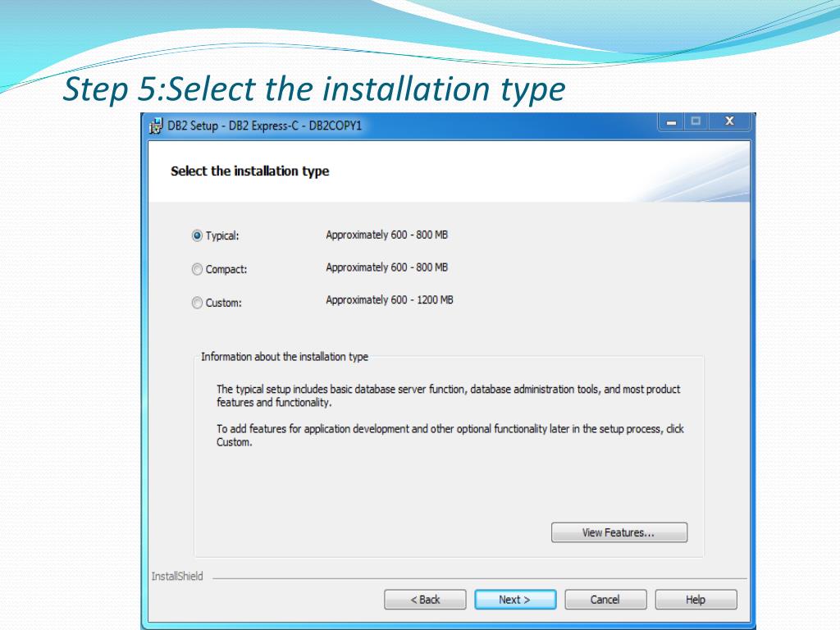Cancel the DB2 setup

(x=605, y=600)
